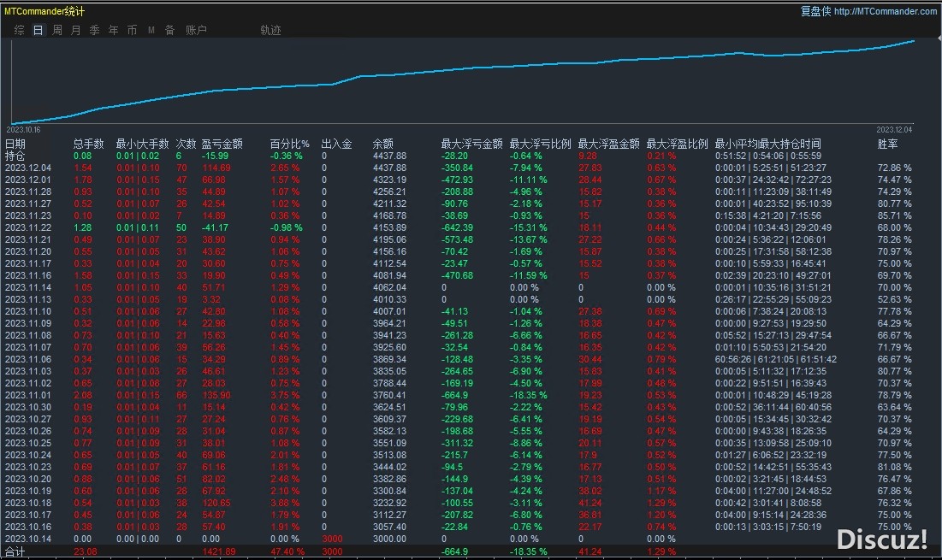Open the 备 notes tab
942x560 pixels.
pyautogui.click(x=170, y=30)
